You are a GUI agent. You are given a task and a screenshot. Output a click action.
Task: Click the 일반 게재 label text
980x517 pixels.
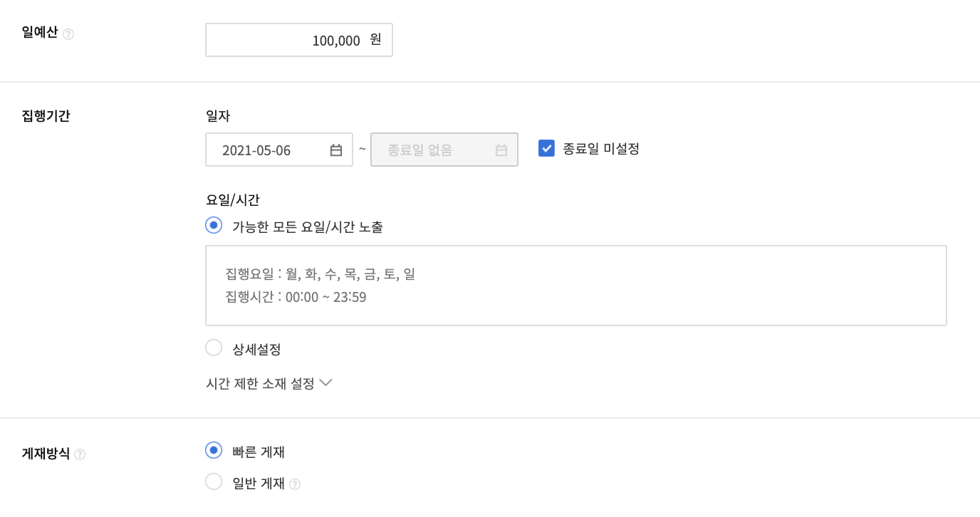[259, 483]
